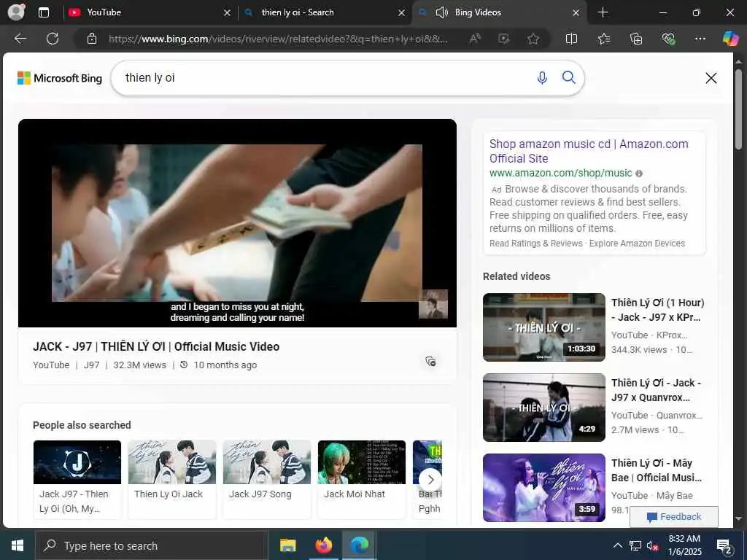
Task: Open the Shop amazon music cd ad link
Action: [x=589, y=151]
